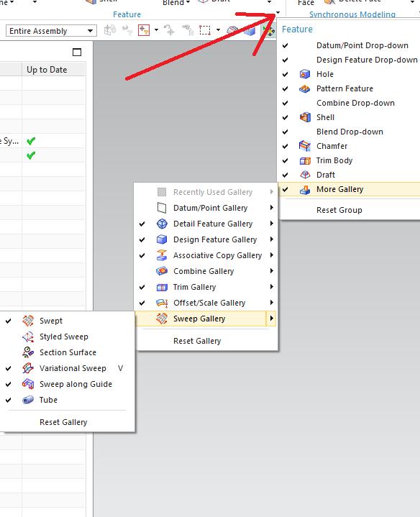Click the green checkmark in the Sy... row
420x517 pixels.
[31, 141]
